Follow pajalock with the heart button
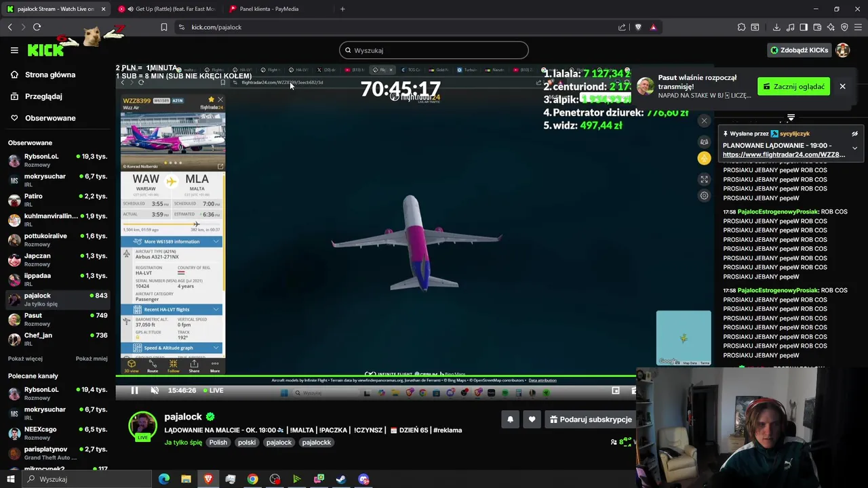868x488 pixels. [x=532, y=420]
